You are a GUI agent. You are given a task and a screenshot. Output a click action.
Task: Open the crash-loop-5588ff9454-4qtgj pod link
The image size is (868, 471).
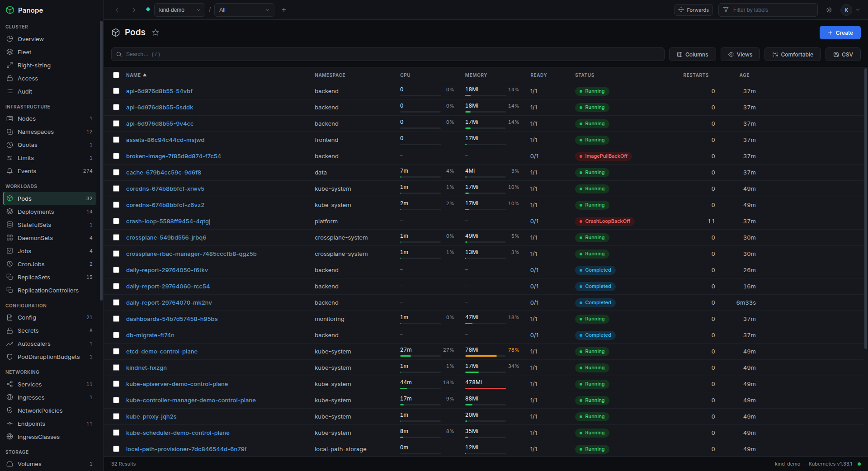pos(168,221)
